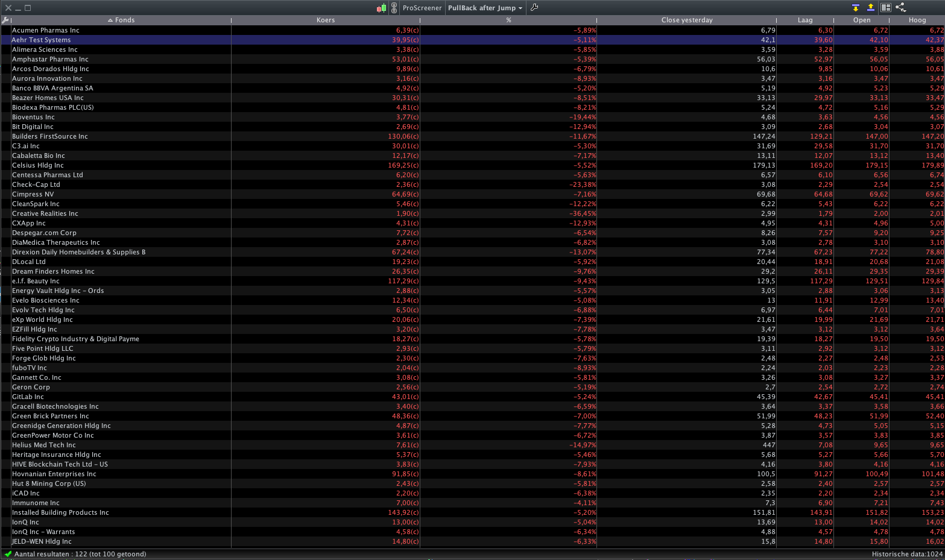The width and height of the screenshot is (945, 560).
Task: Select the Banco BBVA Argentina SA row
Action: point(472,88)
